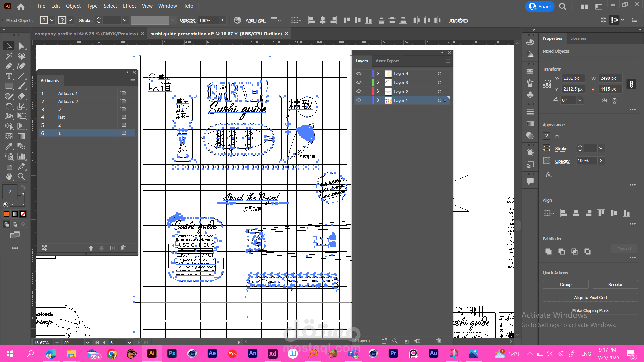
Task: Hide Layer 2 using its eye
Action: [359, 91]
